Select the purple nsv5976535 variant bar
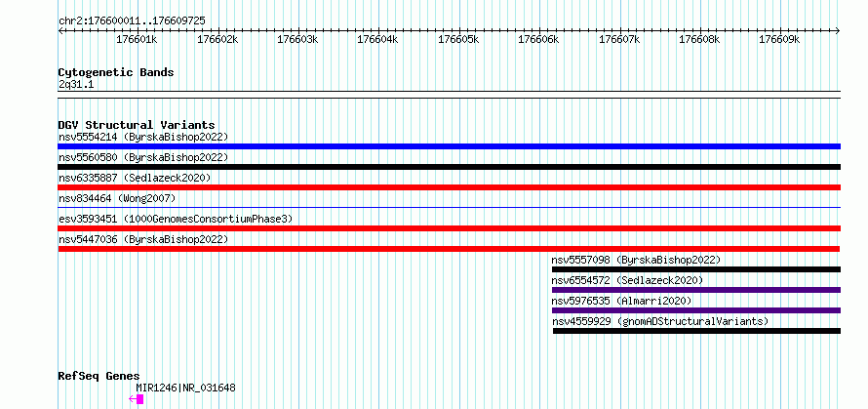Image resolution: width=868 pixels, height=409 pixels. tap(695, 310)
